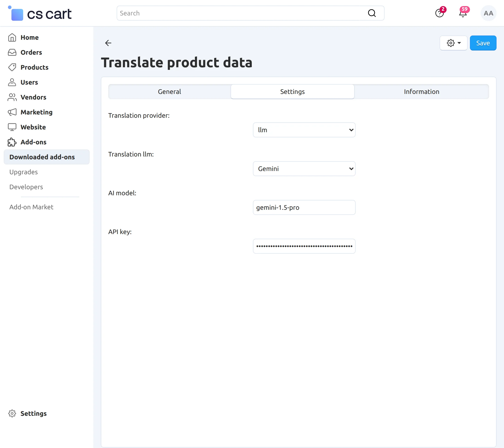Switch to the General tab
The height and width of the screenshot is (448, 504).
pos(169,92)
